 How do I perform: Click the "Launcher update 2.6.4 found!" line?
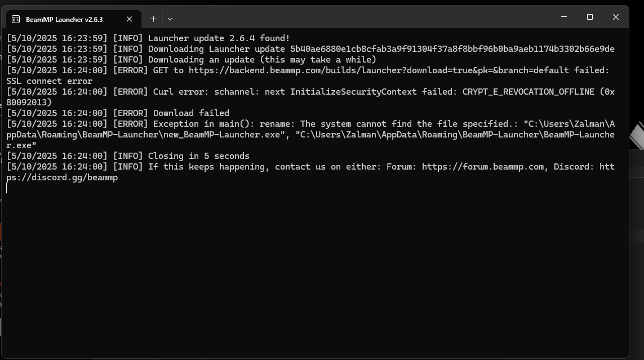pos(219,38)
